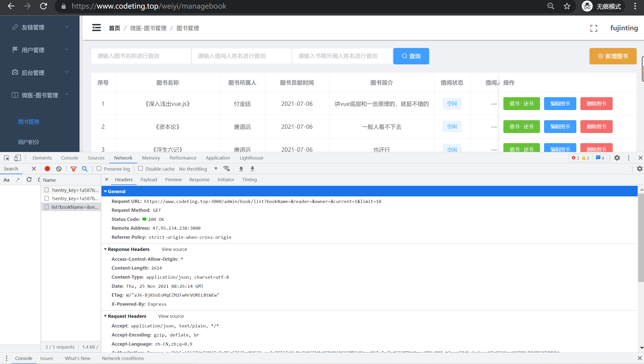Viewport: 644px width, 364px height.
Task: Open the network request filter bar
Action: [73, 169]
